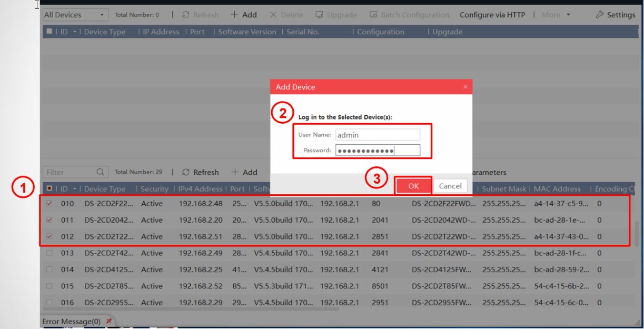Close the Add Device dialog with X

tap(465, 87)
